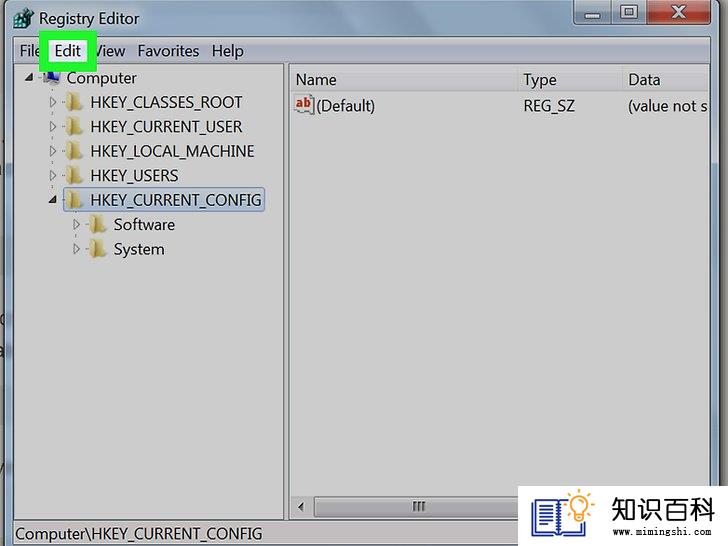Click the HKEY_CURRENT_USER folder icon
This screenshot has height=546, width=728.
pos(73,126)
